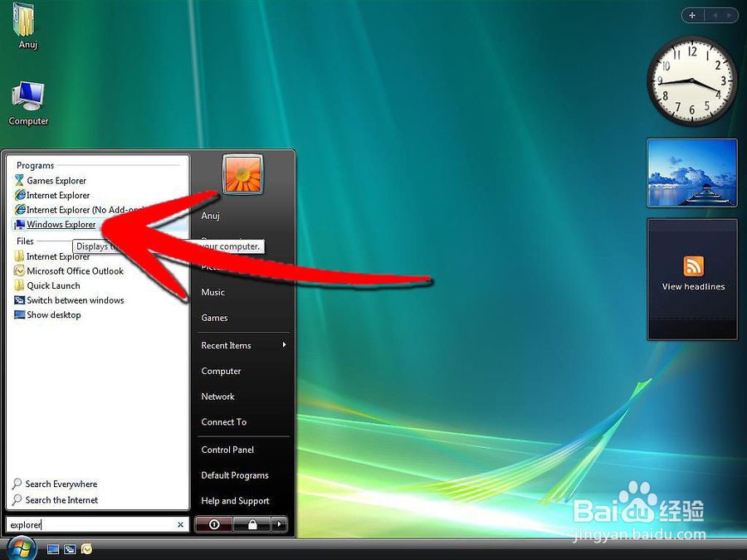Click the clock sidebar gadget
This screenshot has width=747, height=560.
[x=691, y=81]
